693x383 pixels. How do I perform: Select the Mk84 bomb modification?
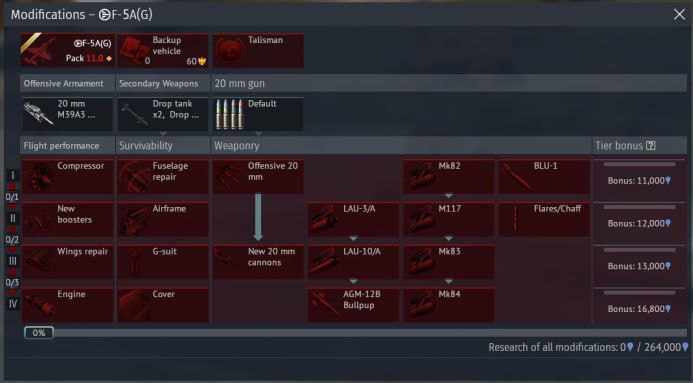449,305
